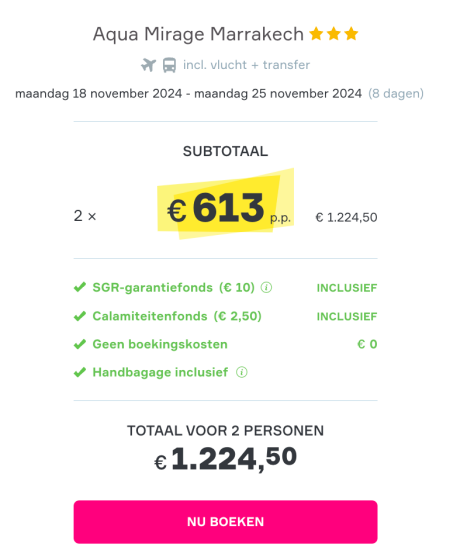Click the Handbagage inclusief label
This screenshot has width=450, height=553.
point(160,372)
